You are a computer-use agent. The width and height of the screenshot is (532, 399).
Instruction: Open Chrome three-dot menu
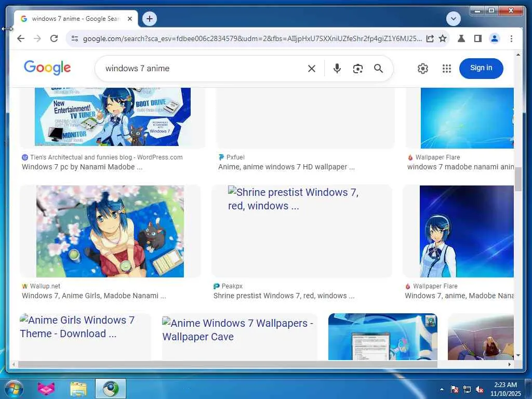tap(511, 38)
